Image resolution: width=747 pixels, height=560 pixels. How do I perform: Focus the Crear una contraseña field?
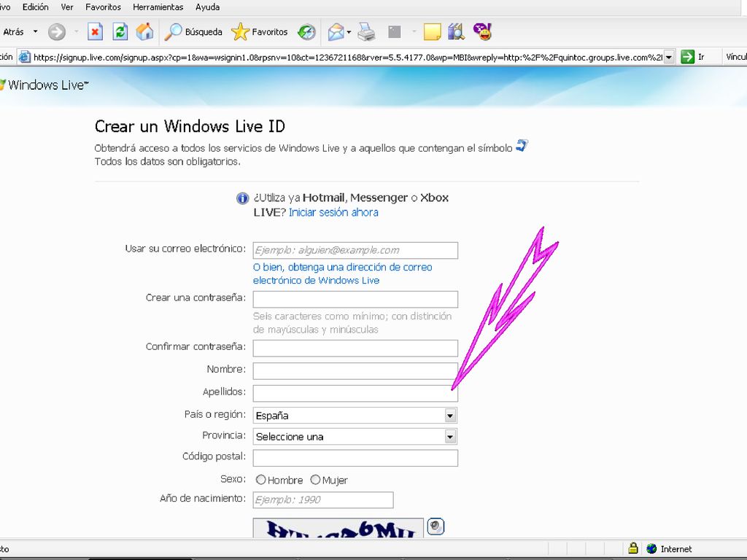pyautogui.click(x=355, y=300)
